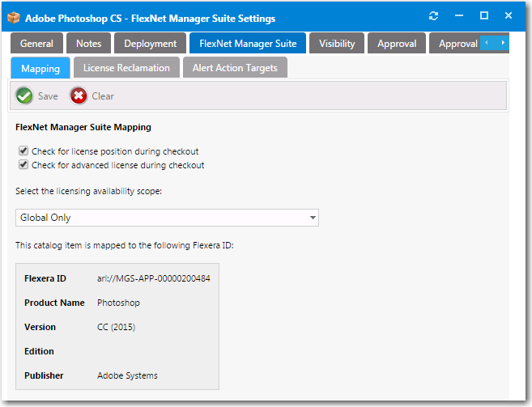
Task: Go to the Deployment tab
Action: (151, 44)
